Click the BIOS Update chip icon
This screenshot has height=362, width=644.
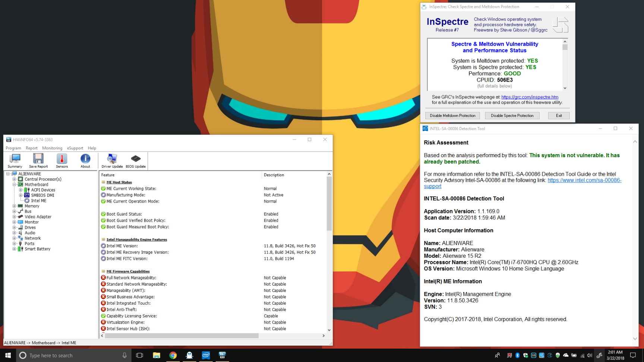coord(136,161)
